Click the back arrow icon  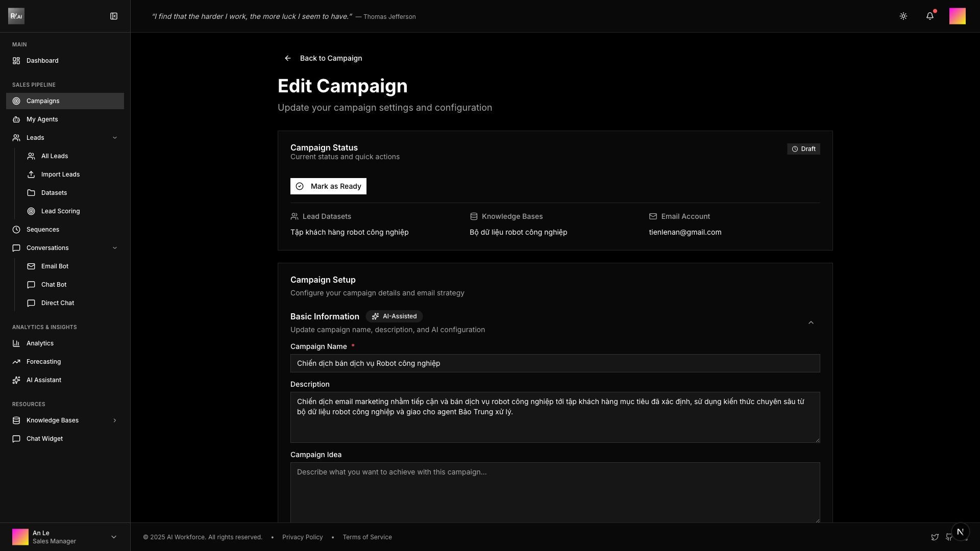(288, 58)
